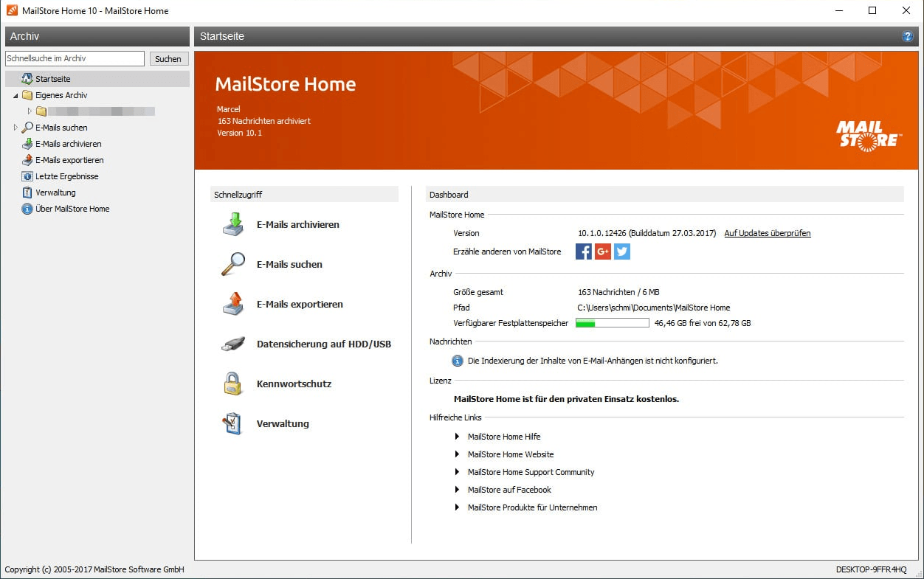Screen dimensions: 924x579
Task: Click the archive path C:\Users\schmi\Documents\MailStore Home
Action: 654,308
